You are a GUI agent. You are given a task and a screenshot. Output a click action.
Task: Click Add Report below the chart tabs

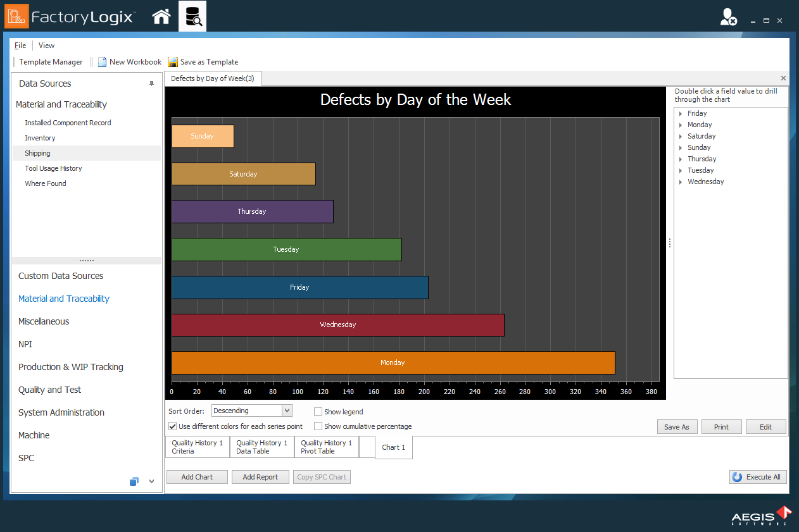coord(260,476)
